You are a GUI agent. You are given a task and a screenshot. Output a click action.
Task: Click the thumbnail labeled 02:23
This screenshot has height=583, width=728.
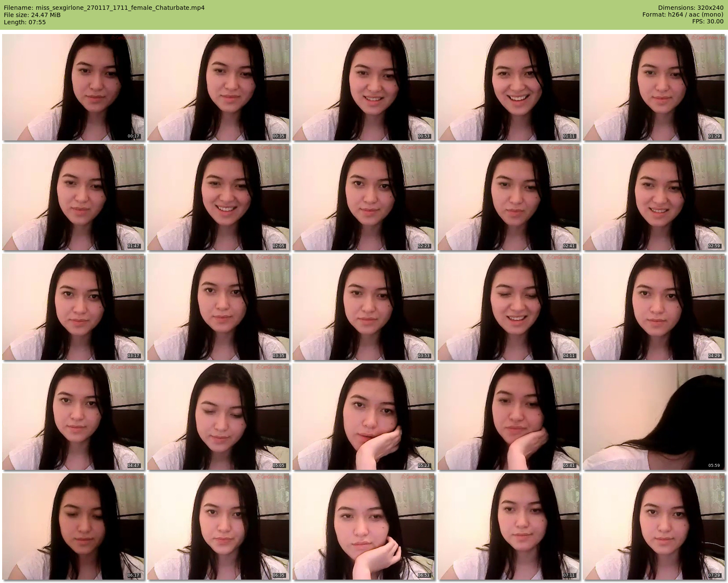[364, 197]
